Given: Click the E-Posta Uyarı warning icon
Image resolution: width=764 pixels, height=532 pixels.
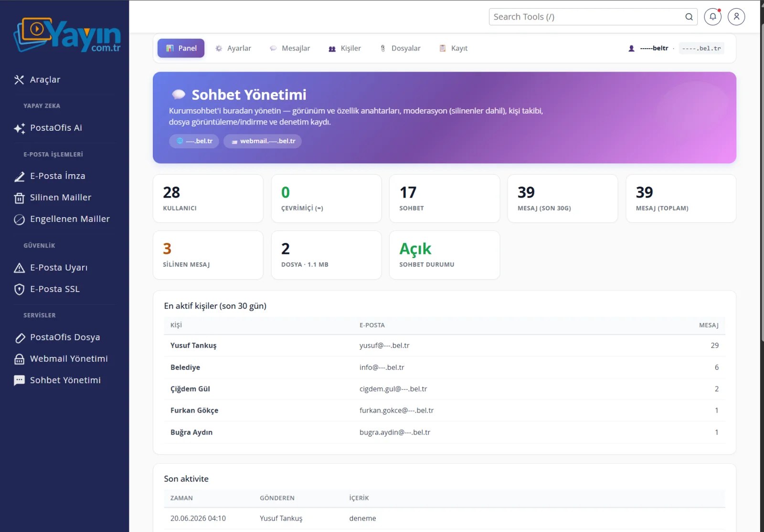Looking at the screenshot, I should 19,268.
